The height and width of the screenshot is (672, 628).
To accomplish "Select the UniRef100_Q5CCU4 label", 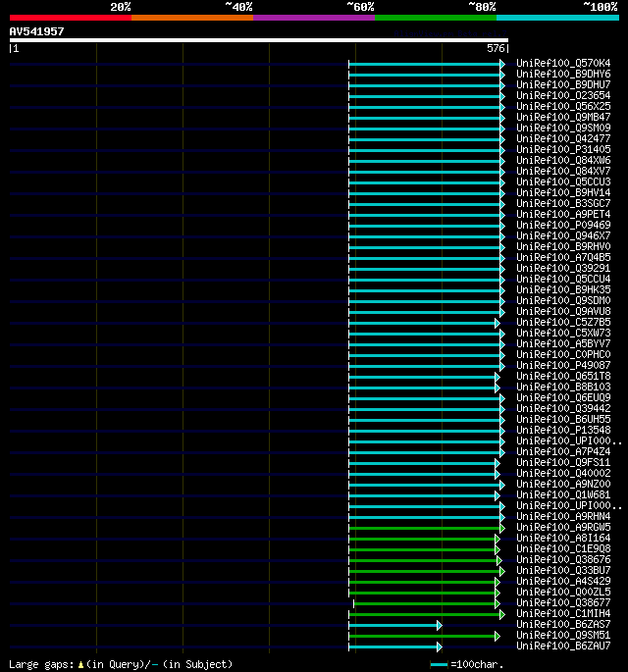I will pyautogui.click(x=563, y=279).
